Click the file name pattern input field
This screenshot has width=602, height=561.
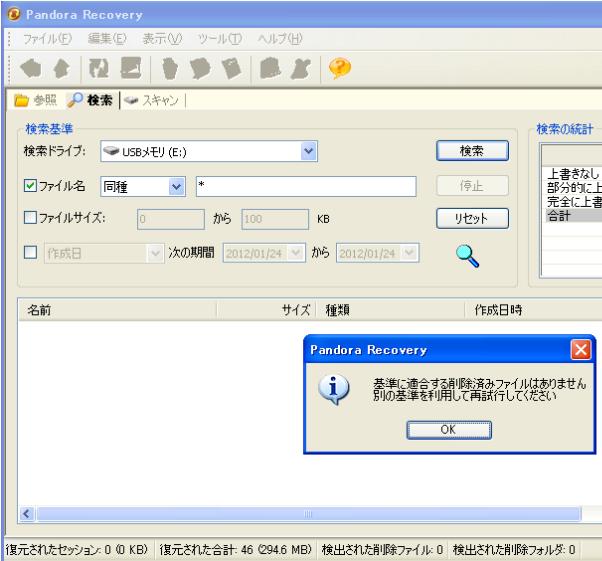click(306, 187)
